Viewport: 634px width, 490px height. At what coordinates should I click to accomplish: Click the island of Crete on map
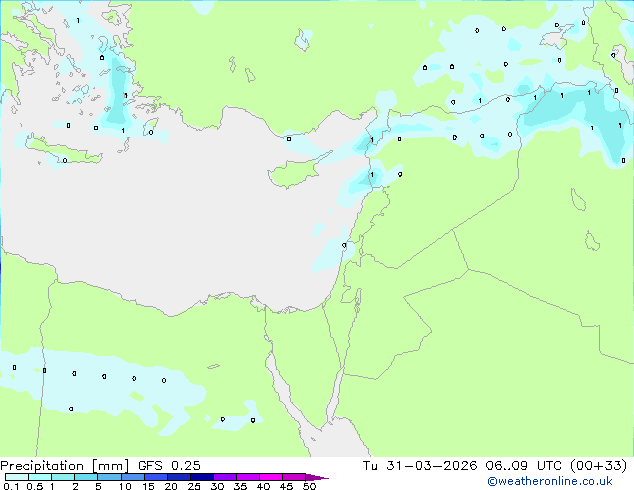tap(63, 150)
